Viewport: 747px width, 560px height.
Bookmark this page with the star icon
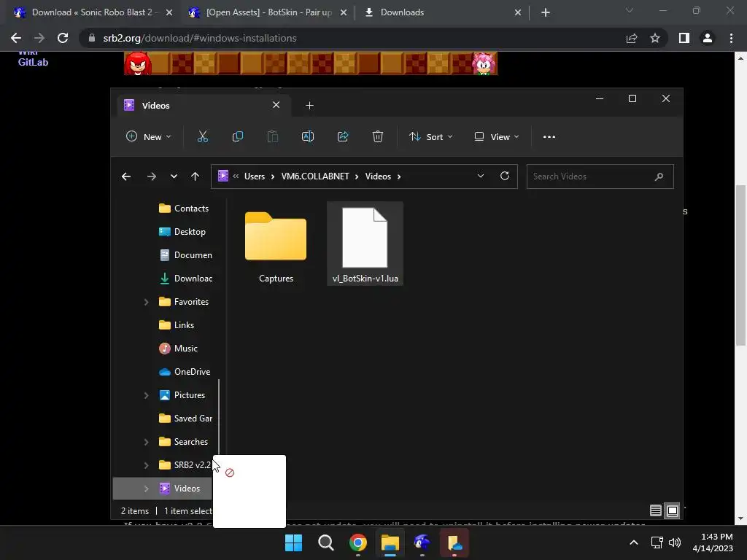click(x=655, y=38)
